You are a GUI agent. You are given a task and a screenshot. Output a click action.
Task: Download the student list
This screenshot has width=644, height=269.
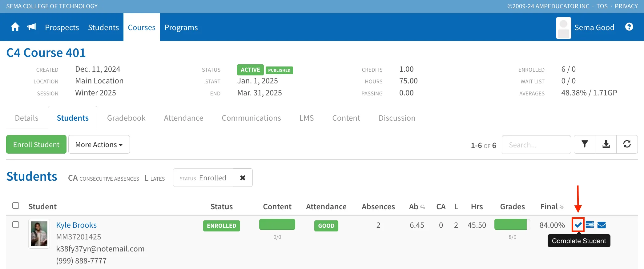[x=606, y=144]
